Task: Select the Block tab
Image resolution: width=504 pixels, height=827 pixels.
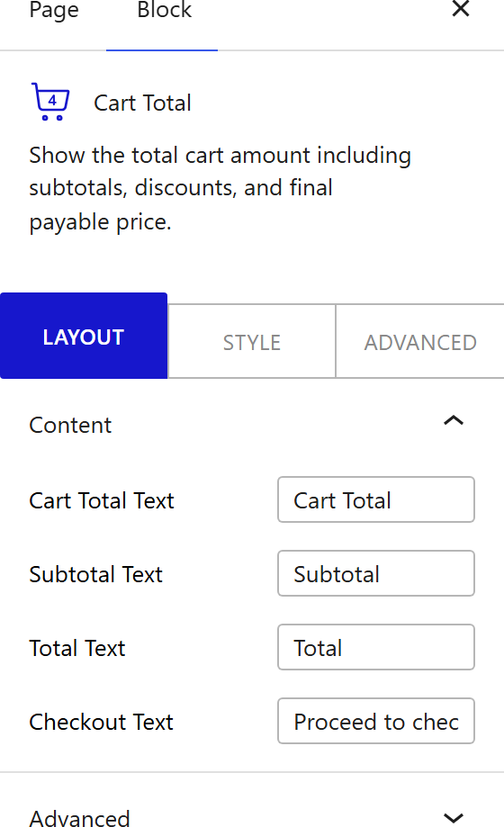Action: (x=164, y=11)
